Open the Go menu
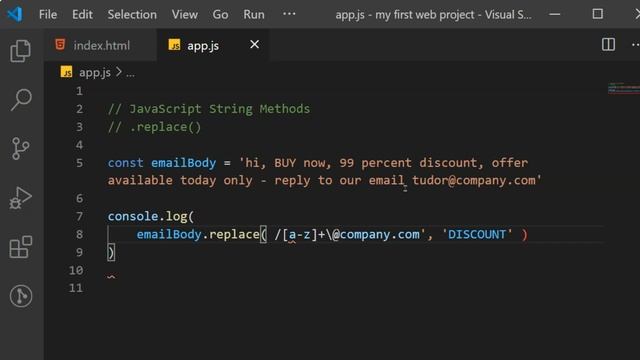Viewport: 640px width, 360px height. pyautogui.click(x=220, y=15)
